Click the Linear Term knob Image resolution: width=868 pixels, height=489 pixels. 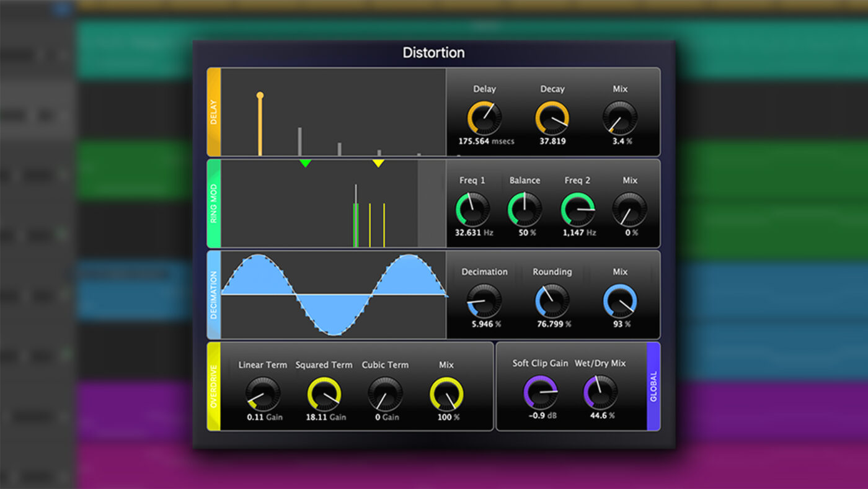coord(263,394)
